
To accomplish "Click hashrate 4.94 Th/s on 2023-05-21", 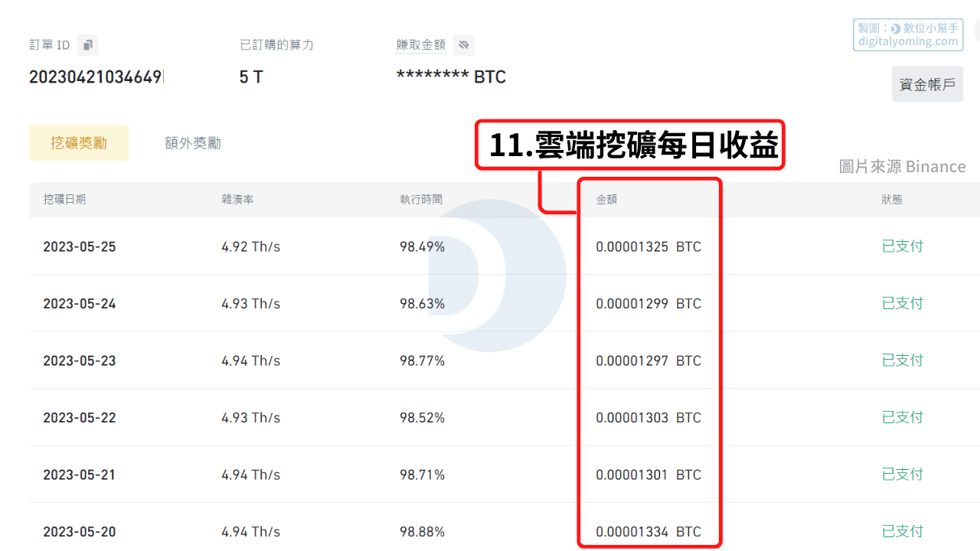I will 251,475.
